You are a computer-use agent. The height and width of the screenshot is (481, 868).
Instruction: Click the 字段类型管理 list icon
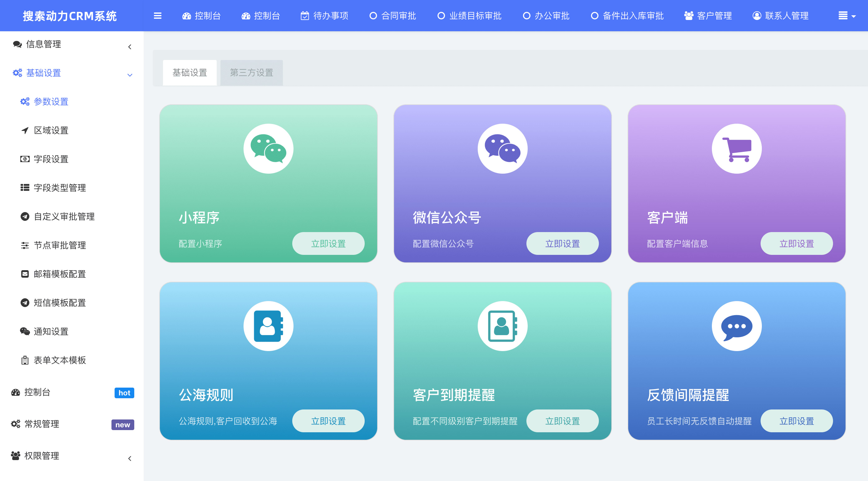(25, 188)
